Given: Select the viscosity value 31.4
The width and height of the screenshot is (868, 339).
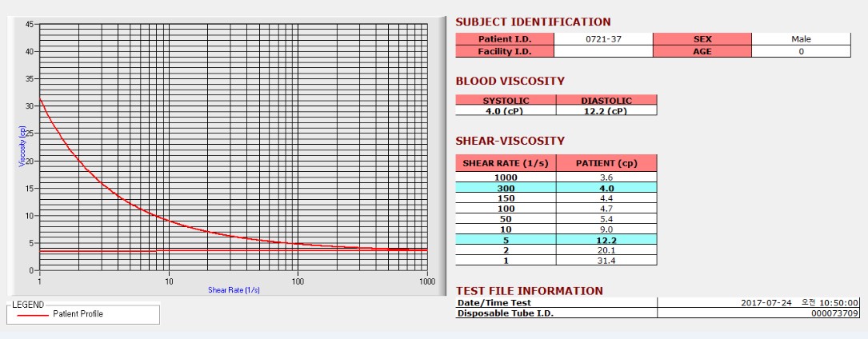Looking at the screenshot, I should coord(606,261).
